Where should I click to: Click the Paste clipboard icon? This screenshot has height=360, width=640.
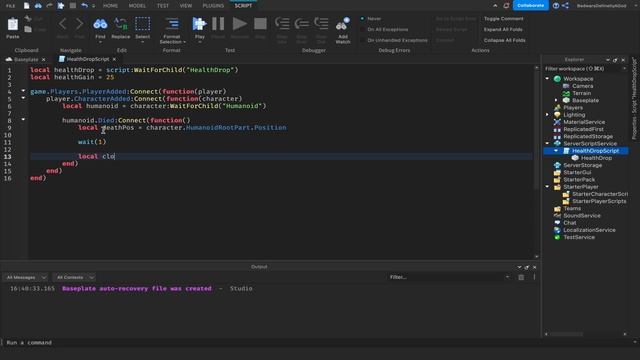click(13, 25)
